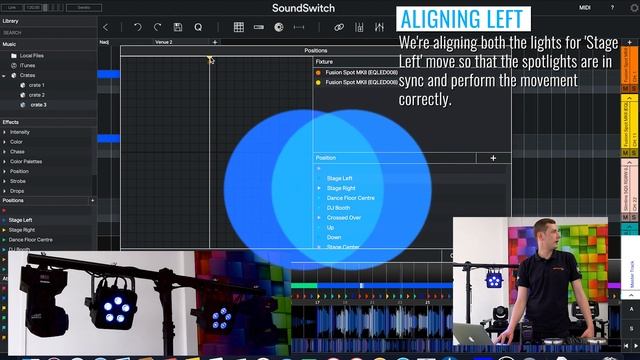Save the project with the floppy icon

178,27
